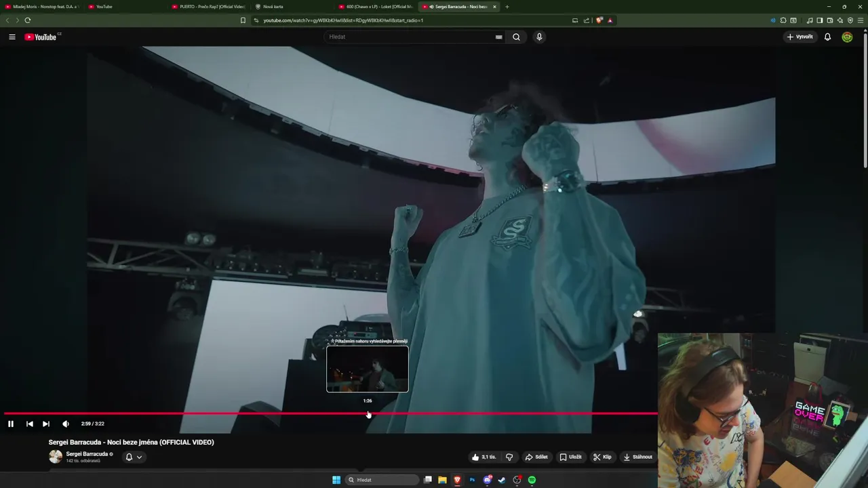The height and width of the screenshot is (488, 868).
Task: Open the Windows Start menu
Action: coord(336,480)
